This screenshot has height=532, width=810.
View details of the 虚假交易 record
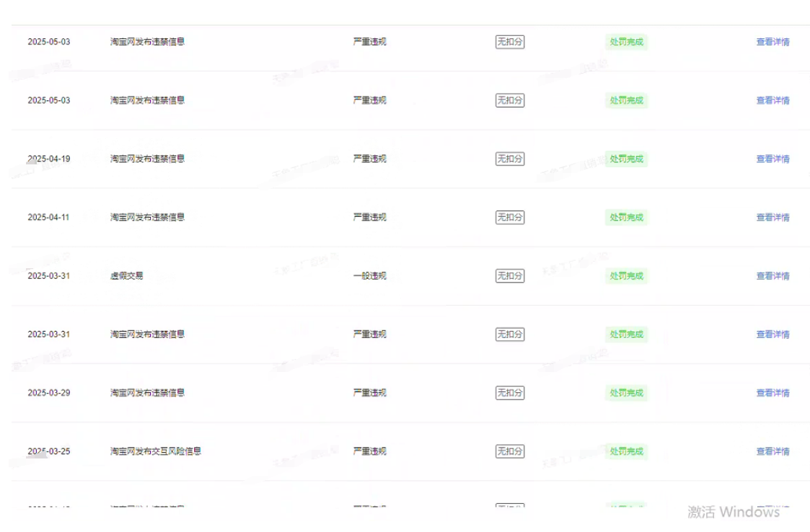[x=772, y=275]
